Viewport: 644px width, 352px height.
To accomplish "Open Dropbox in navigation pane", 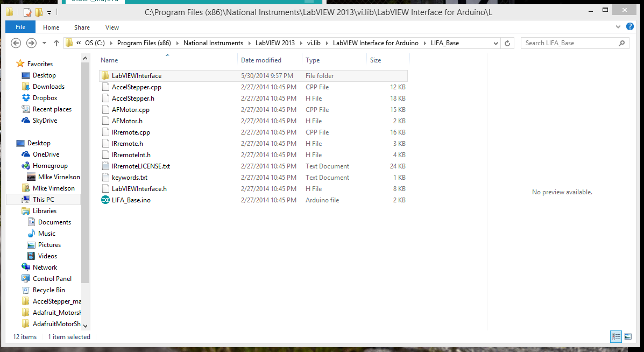I will click(x=45, y=98).
